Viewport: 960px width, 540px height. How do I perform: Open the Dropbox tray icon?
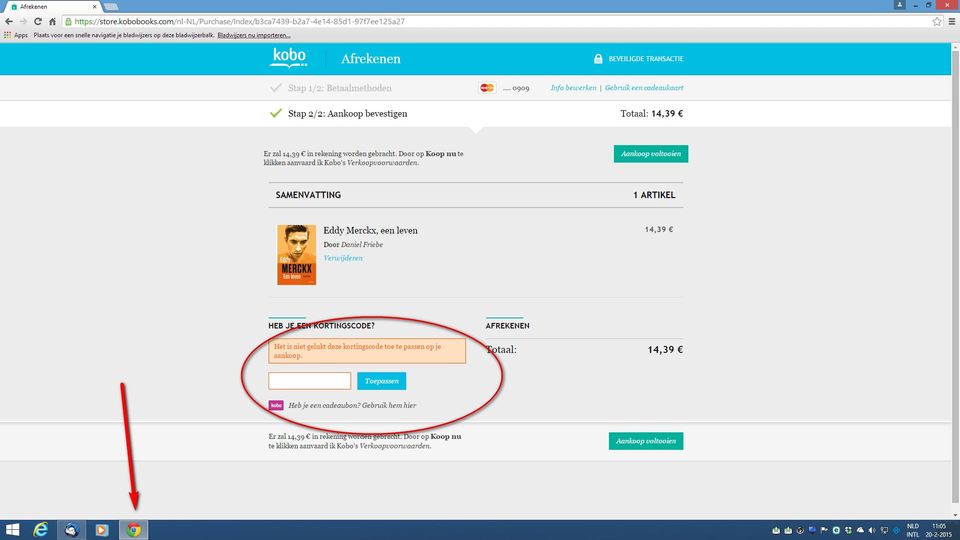tap(848, 530)
